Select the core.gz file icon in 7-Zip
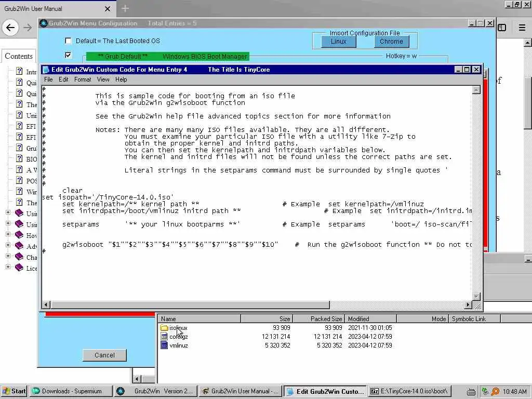This screenshot has height=399, width=532. (164, 337)
